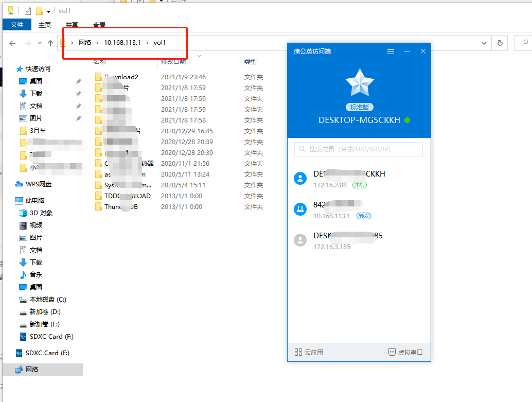Open the 主页 ribbon tab
Image resolution: width=532 pixels, height=402 pixels.
click(45, 24)
